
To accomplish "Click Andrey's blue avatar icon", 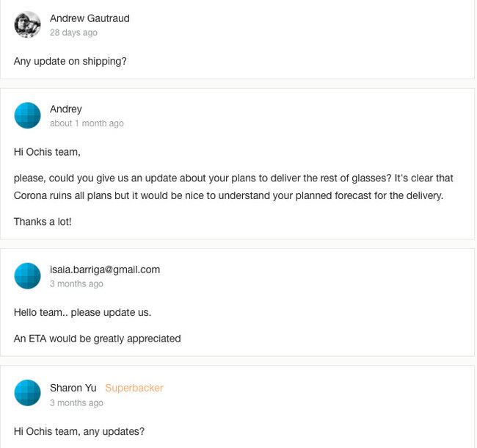I will (28, 115).
